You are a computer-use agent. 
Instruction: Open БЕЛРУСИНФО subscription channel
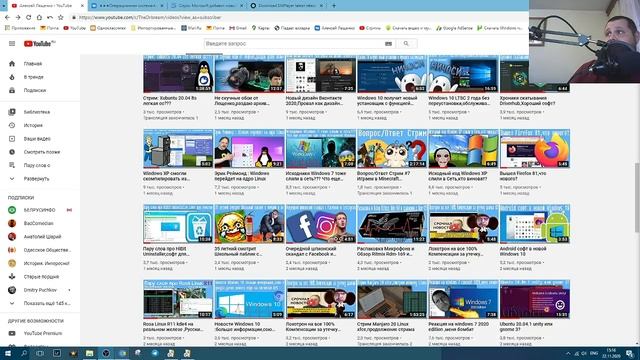[x=40, y=210]
